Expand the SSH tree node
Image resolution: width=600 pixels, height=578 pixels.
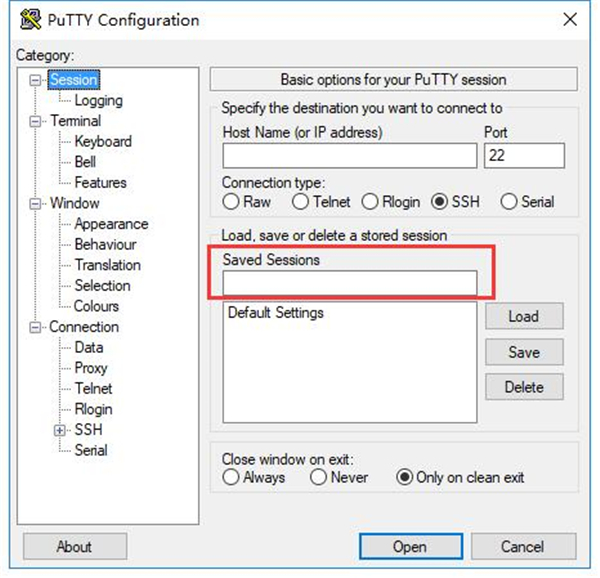click(61, 430)
